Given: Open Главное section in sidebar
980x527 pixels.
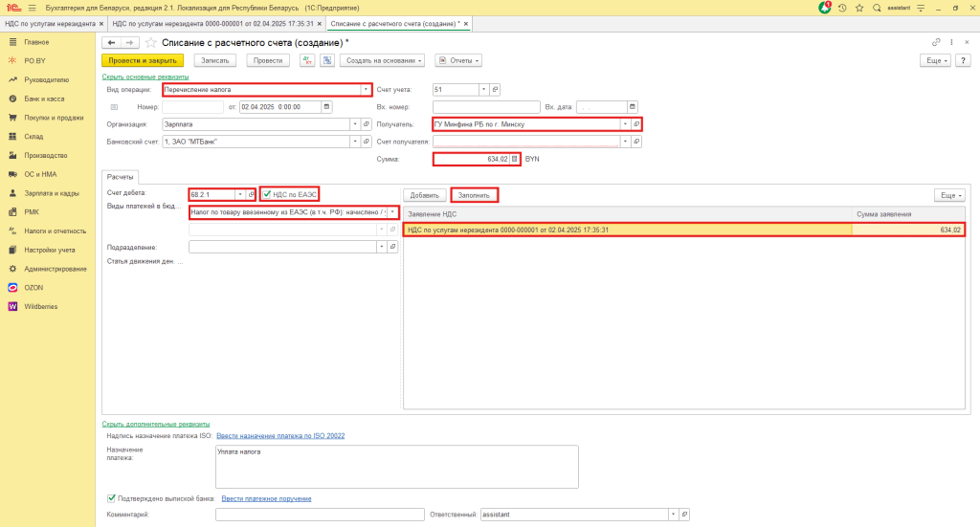Looking at the screenshot, I should tap(36, 42).
